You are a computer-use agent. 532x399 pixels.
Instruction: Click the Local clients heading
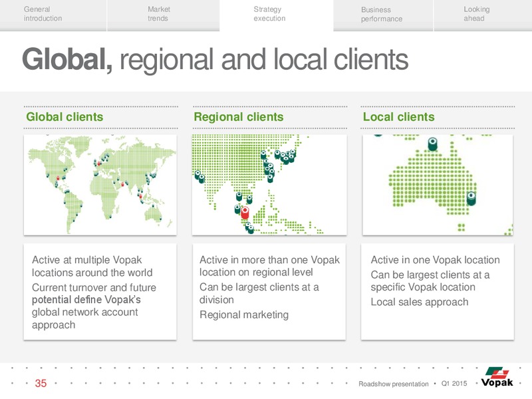tap(398, 117)
